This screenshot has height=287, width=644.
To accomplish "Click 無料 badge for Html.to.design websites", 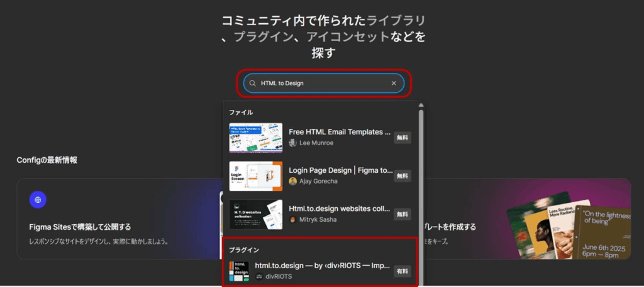I will (402, 214).
